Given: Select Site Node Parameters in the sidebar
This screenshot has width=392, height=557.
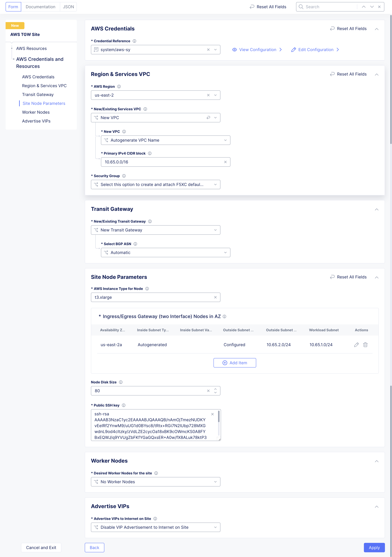Looking at the screenshot, I should pos(44,103).
